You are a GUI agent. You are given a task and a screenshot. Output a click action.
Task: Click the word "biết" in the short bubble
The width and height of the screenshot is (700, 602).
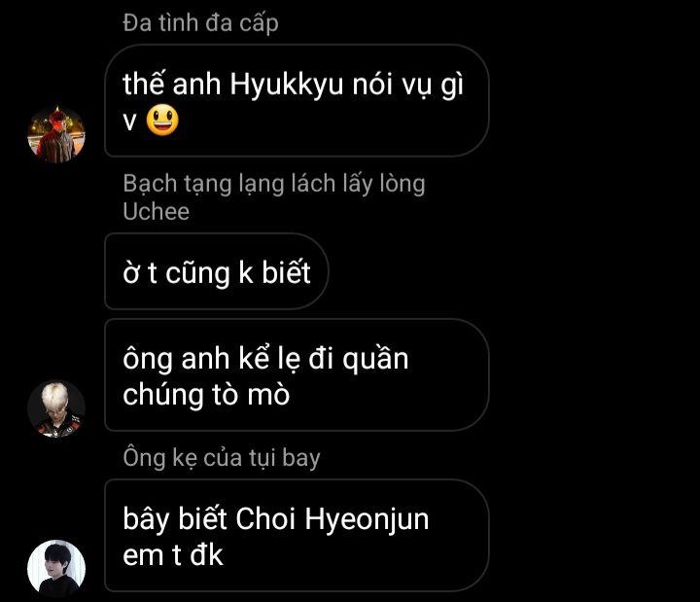[286, 272]
